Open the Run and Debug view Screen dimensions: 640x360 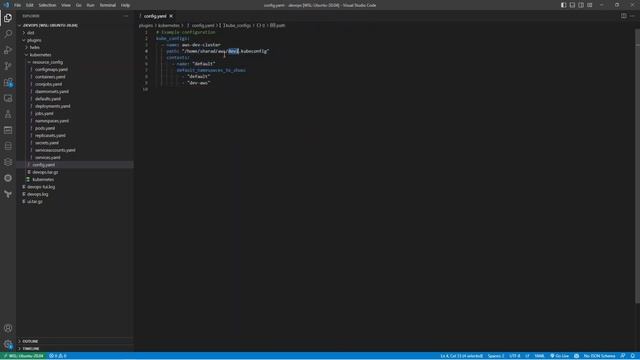(x=8, y=50)
